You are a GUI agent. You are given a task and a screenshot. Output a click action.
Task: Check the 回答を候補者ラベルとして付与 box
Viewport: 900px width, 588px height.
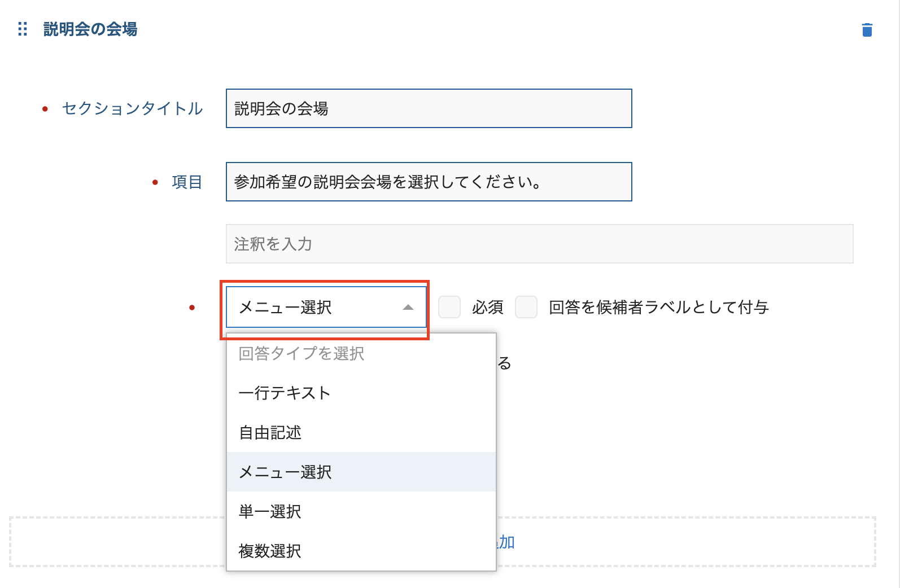point(526,308)
